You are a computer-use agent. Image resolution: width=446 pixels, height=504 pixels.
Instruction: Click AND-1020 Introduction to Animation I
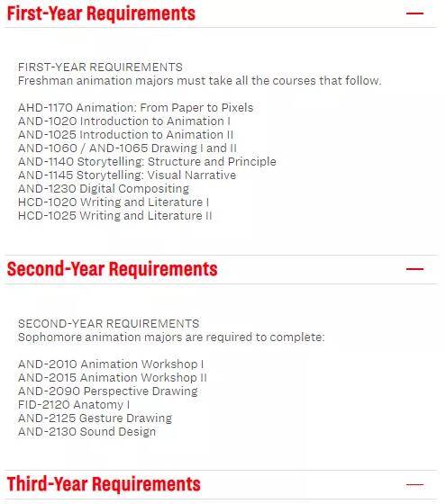[124, 121]
